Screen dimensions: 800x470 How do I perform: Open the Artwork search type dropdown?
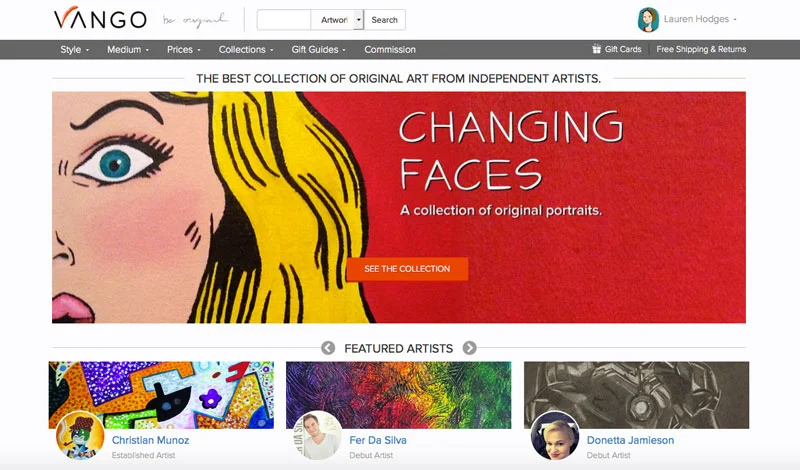(337, 20)
